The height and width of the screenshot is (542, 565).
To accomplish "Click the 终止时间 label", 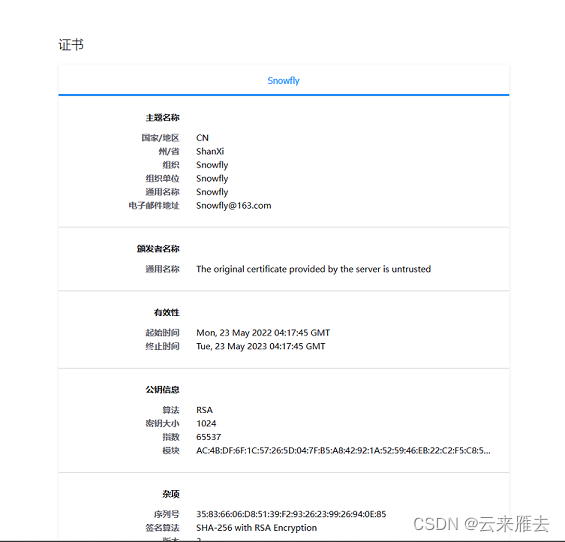I will 163,346.
